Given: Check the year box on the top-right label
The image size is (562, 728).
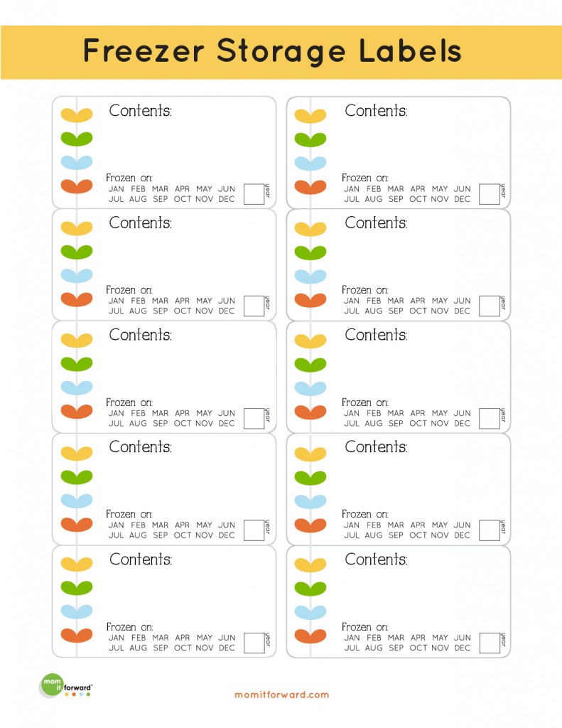Looking at the screenshot, I should pyautogui.click(x=489, y=194).
